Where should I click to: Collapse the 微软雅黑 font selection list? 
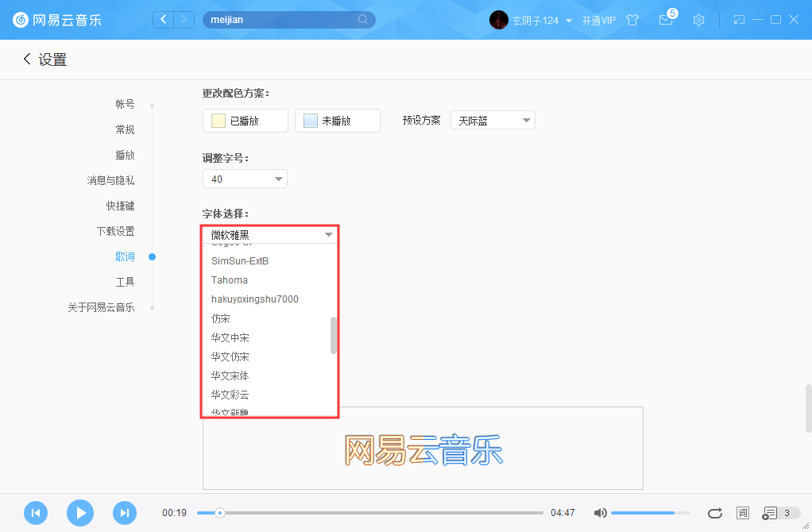(269, 234)
